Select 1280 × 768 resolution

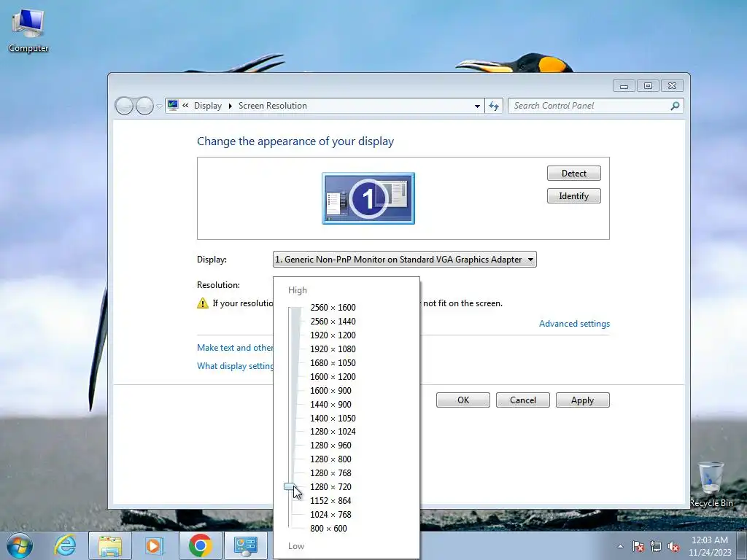tap(330, 472)
